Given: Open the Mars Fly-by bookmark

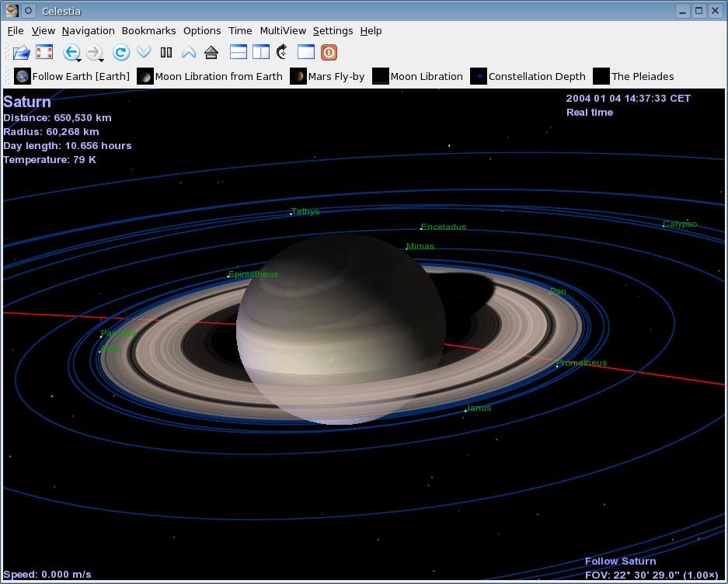Looking at the screenshot, I should click(x=327, y=76).
